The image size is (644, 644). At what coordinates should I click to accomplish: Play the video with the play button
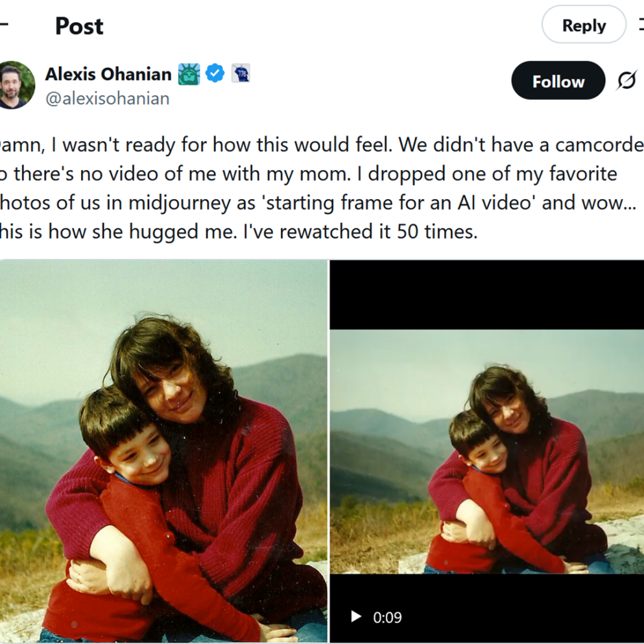[355, 617]
